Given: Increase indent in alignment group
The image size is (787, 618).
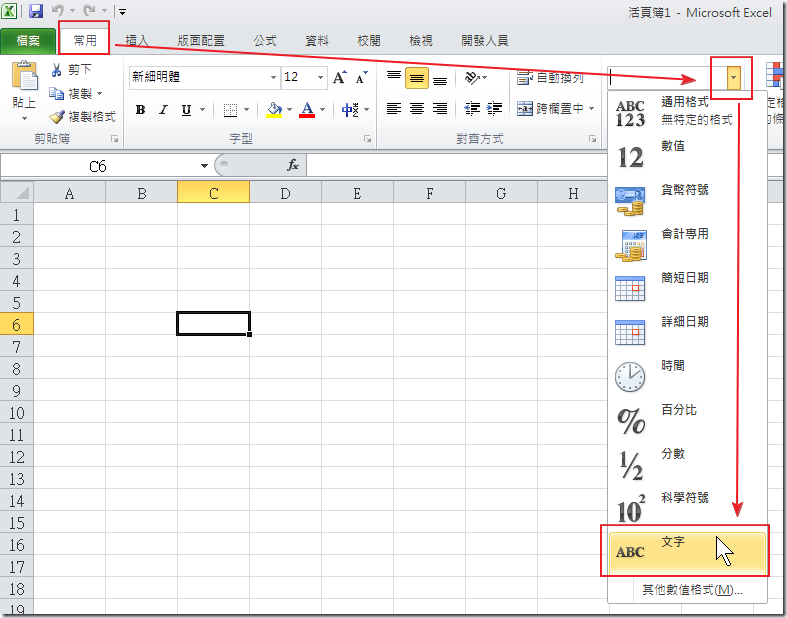Looking at the screenshot, I should (494, 108).
